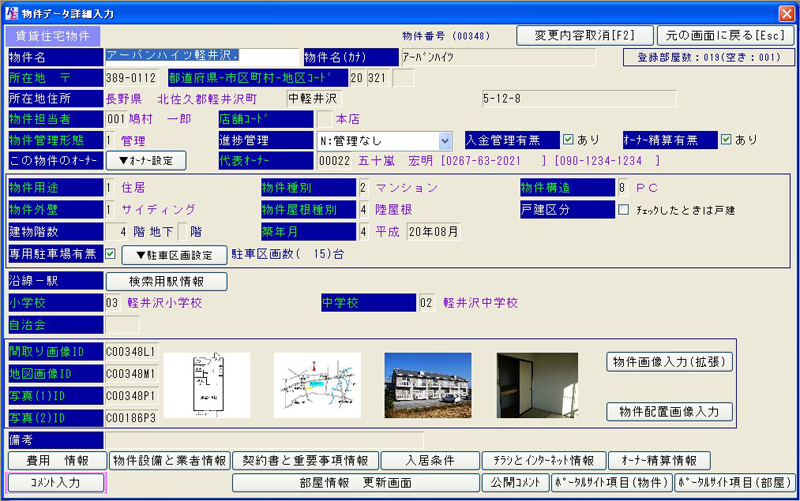Open 検索用駅情報 station search
Viewport: 800px width, 501px height.
coord(166,281)
